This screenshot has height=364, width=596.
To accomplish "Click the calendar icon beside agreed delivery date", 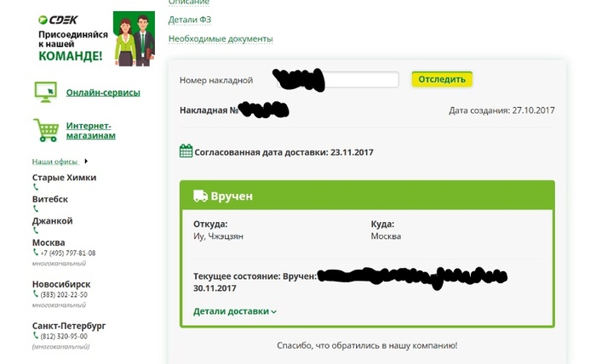I will tap(186, 151).
